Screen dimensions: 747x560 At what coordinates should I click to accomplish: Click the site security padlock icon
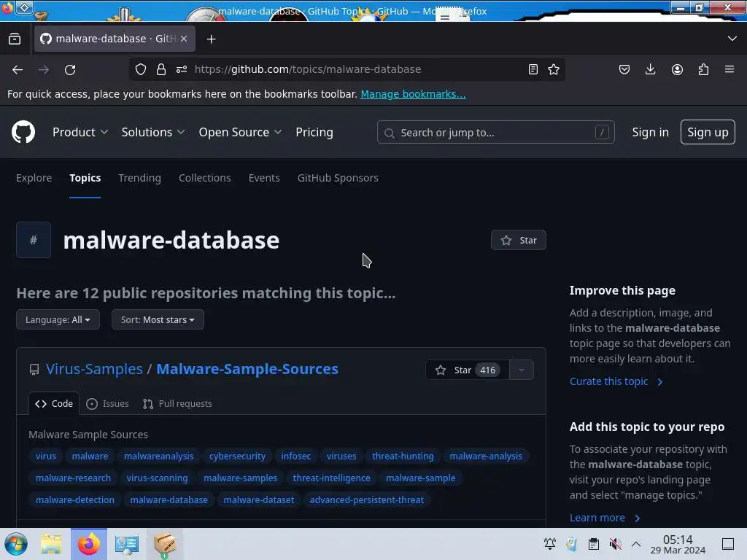point(161,69)
